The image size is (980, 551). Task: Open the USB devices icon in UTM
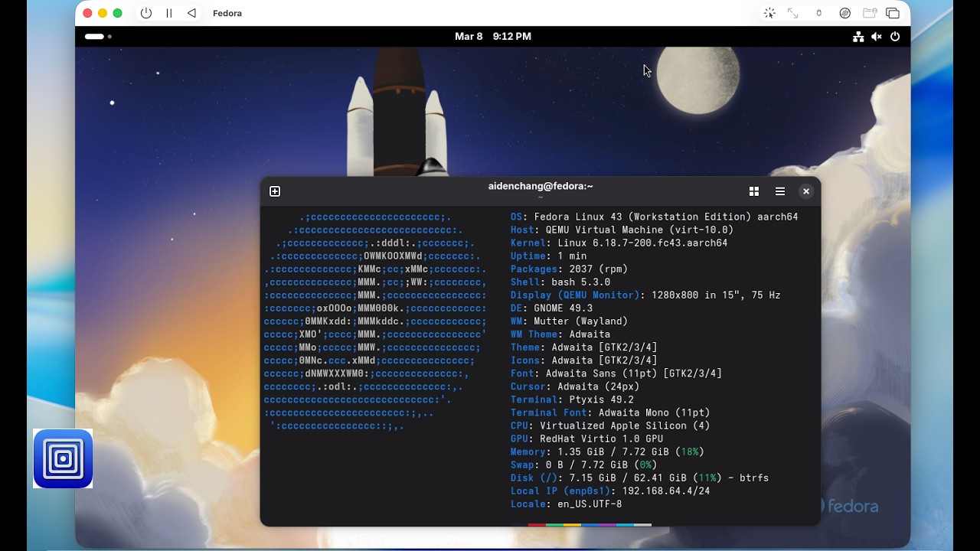click(x=818, y=13)
